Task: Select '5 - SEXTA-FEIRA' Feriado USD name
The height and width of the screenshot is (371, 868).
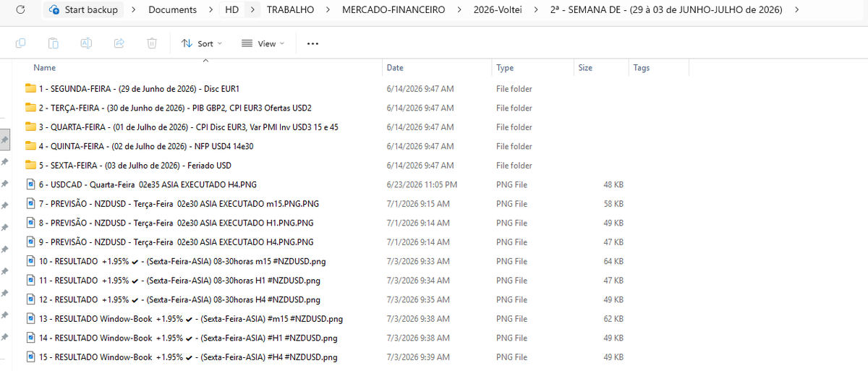Action: click(135, 166)
